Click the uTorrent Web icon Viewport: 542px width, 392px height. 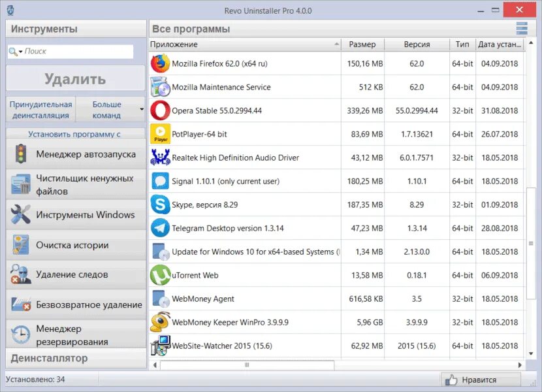coord(160,275)
